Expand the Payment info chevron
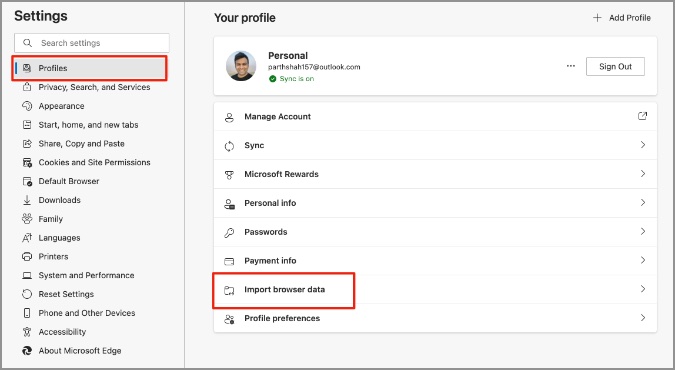Image resolution: width=675 pixels, height=370 pixels. [x=643, y=260]
